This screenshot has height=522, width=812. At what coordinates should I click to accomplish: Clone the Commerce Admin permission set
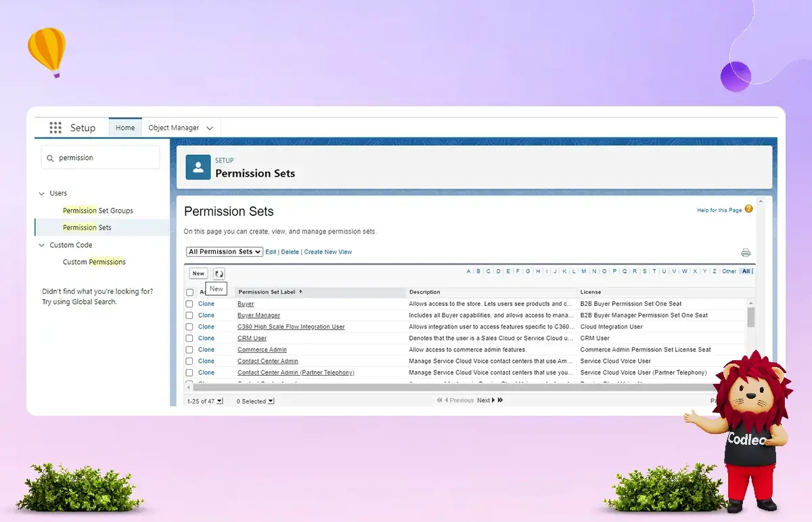[x=206, y=350]
